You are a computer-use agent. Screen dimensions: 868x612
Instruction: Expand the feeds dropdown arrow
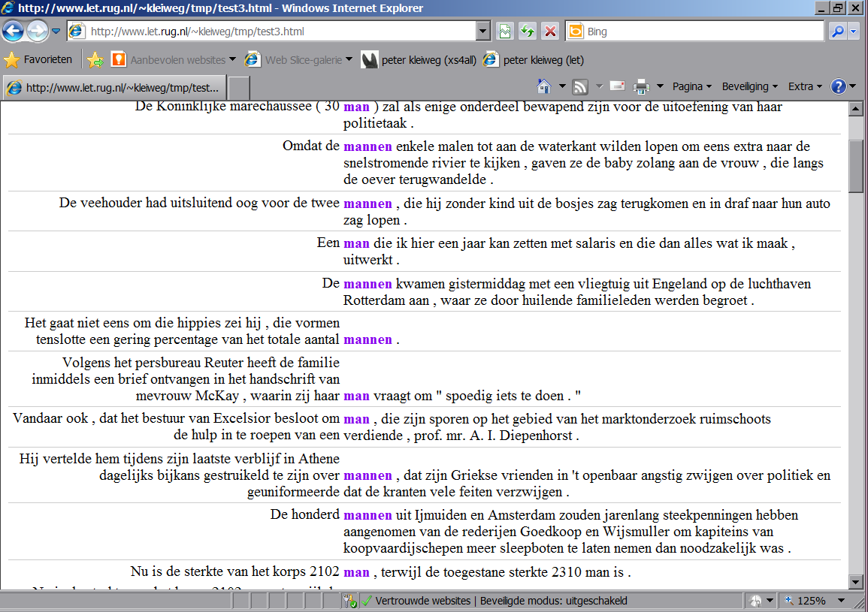(599, 86)
